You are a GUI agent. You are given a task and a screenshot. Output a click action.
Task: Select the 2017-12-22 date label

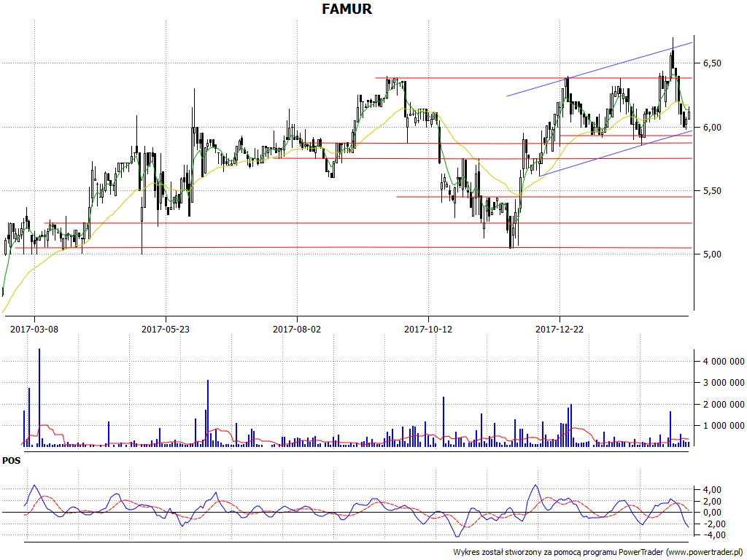(x=560, y=329)
